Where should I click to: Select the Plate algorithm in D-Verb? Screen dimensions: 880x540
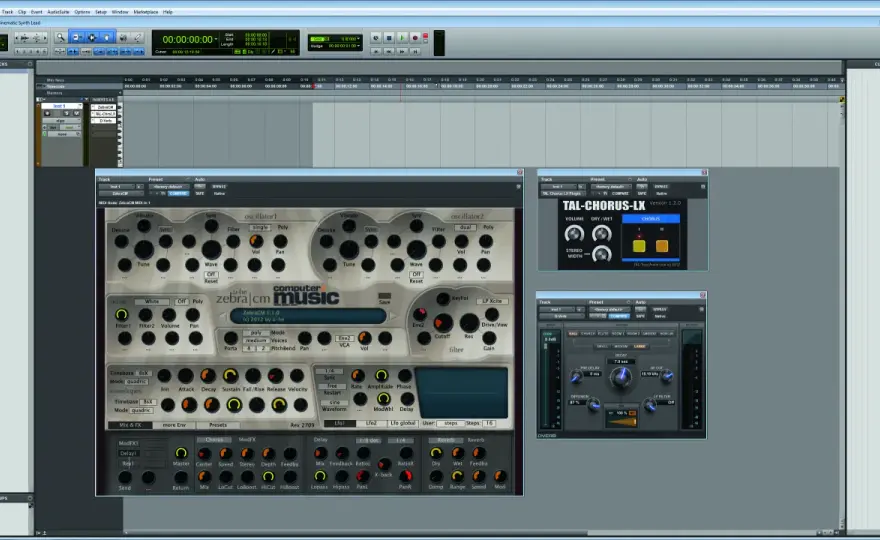click(603, 333)
